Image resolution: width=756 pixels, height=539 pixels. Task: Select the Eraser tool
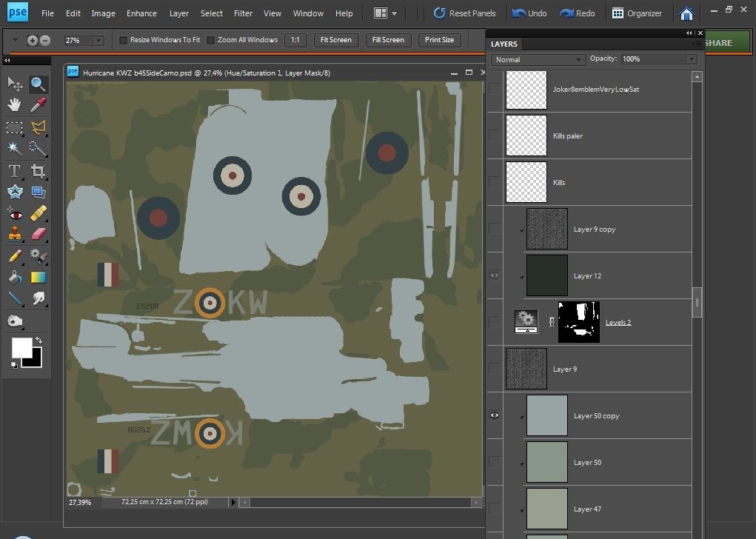(x=38, y=234)
